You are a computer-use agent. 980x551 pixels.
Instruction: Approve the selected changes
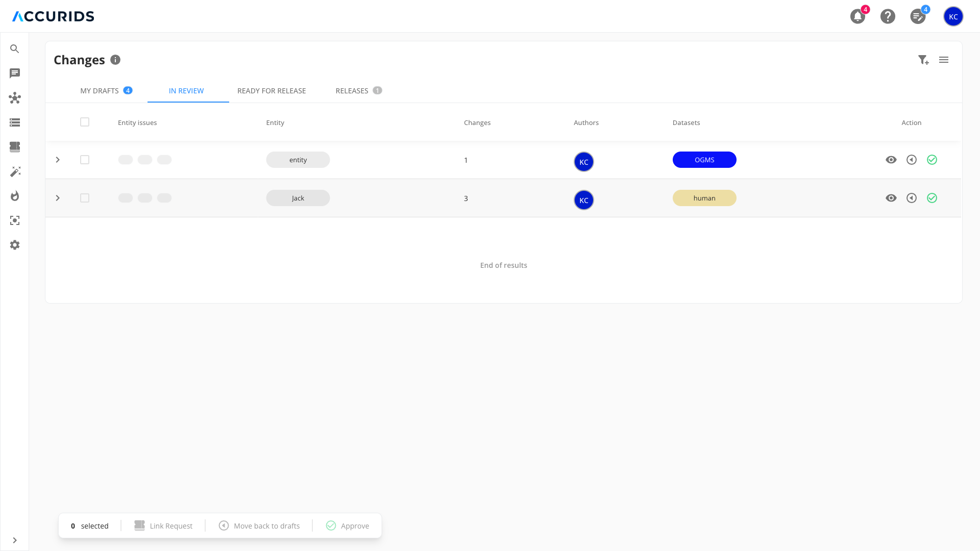click(347, 525)
